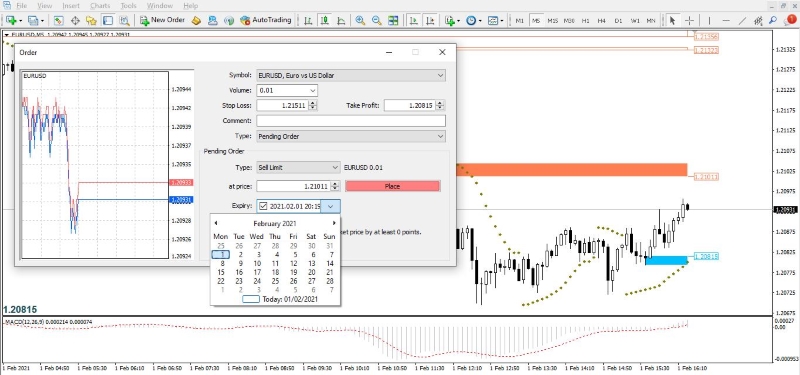Open the Data Window crosshair icon

(75, 20)
